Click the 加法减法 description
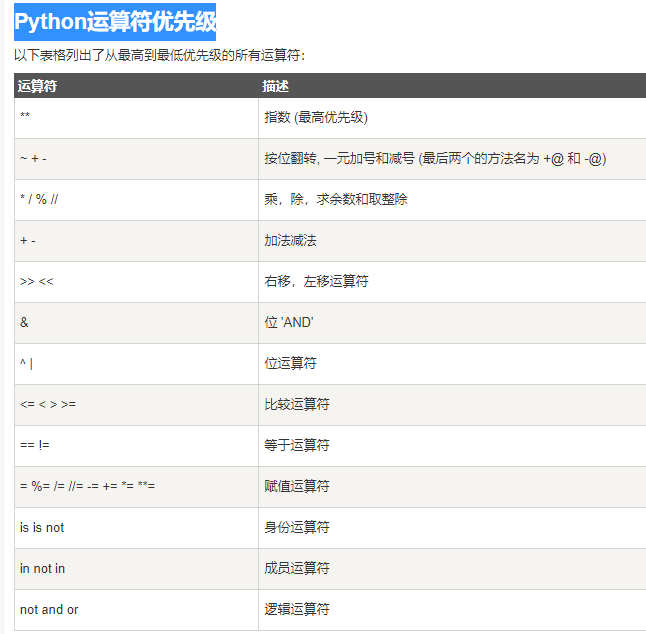Image resolution: width=646 pixels, height=634 pixels. point(290,241)
